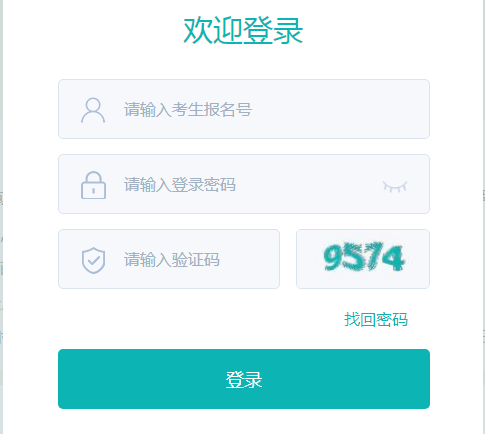Viewport: 485px width, 434px height.
Task: Click the shield checkmark icon
Action: point(93,260)
